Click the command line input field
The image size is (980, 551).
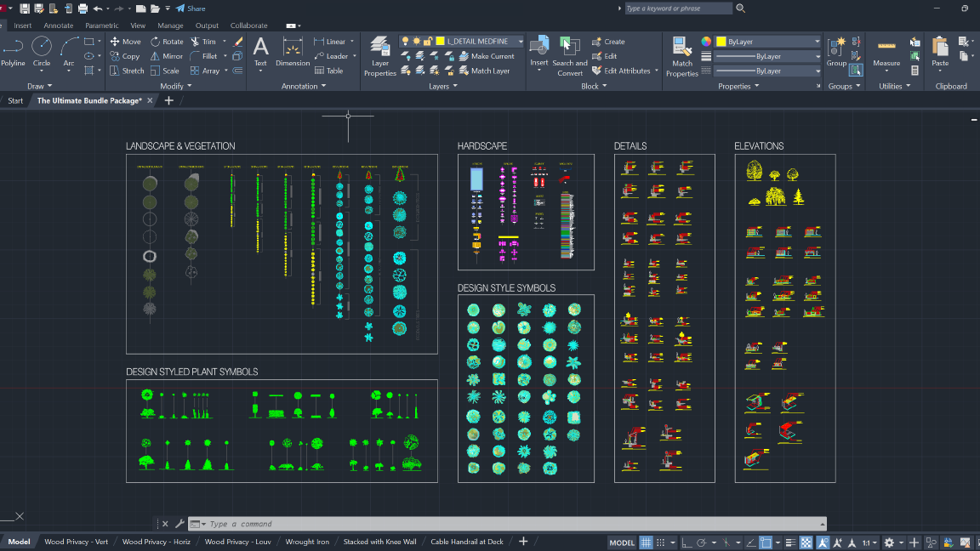[510, 524]
